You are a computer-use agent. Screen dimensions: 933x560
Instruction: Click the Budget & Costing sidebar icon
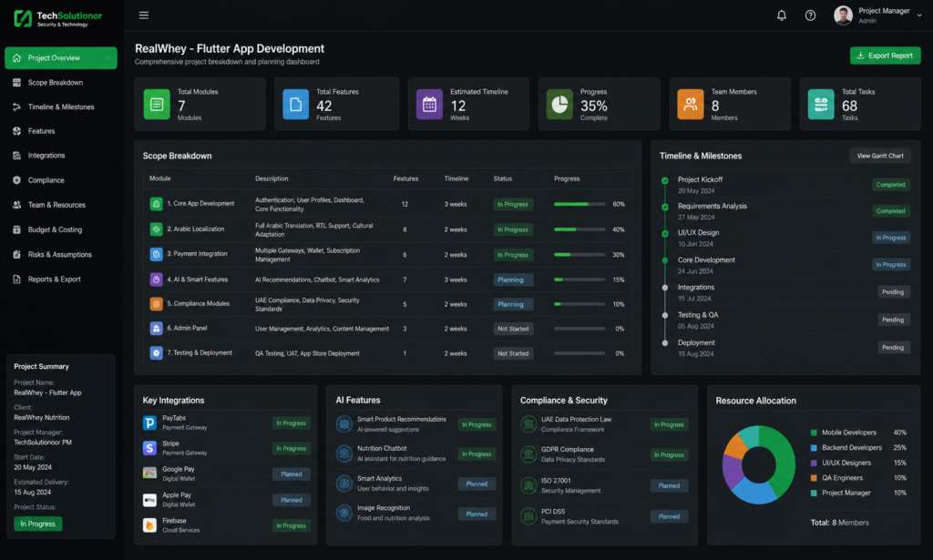point(16,229)
